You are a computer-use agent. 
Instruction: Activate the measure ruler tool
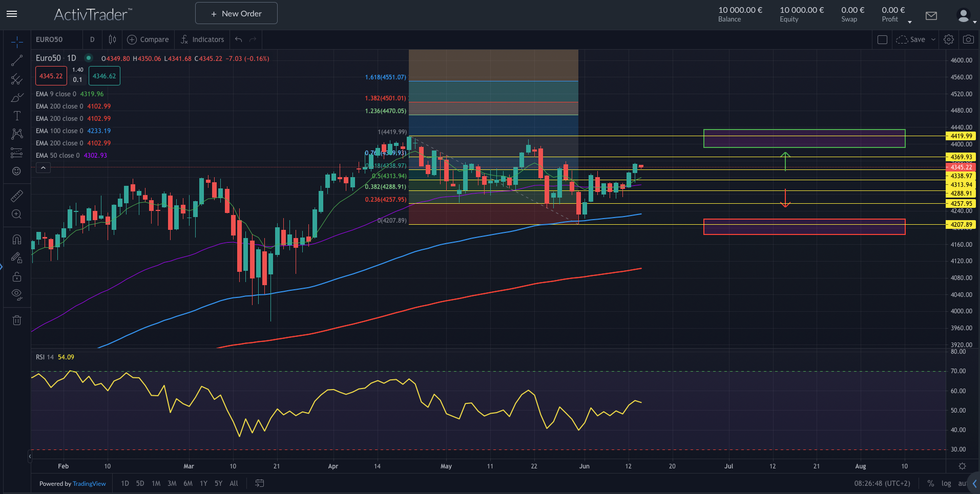[x=17, y=196]
